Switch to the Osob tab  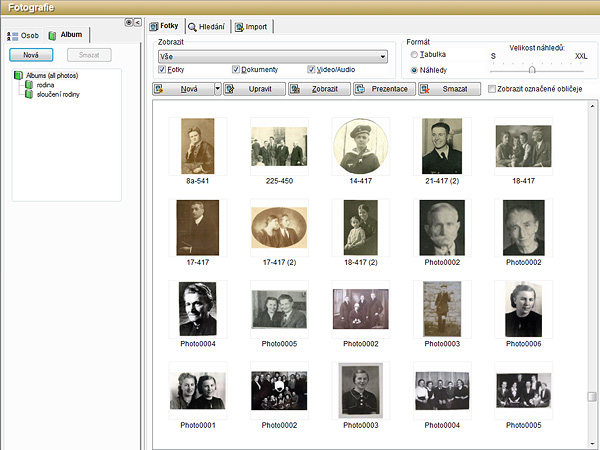pyautogui.click(x=25, y=35)
